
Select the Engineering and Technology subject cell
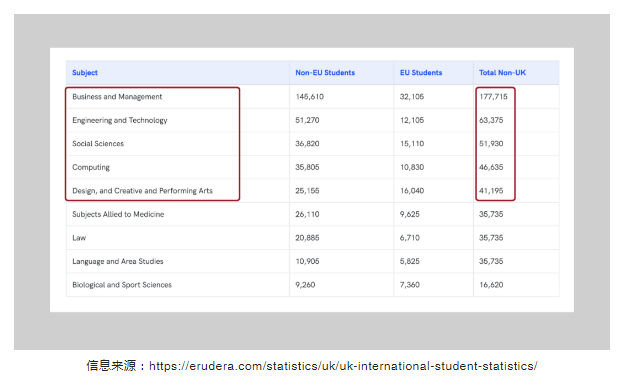pos(120,120)
